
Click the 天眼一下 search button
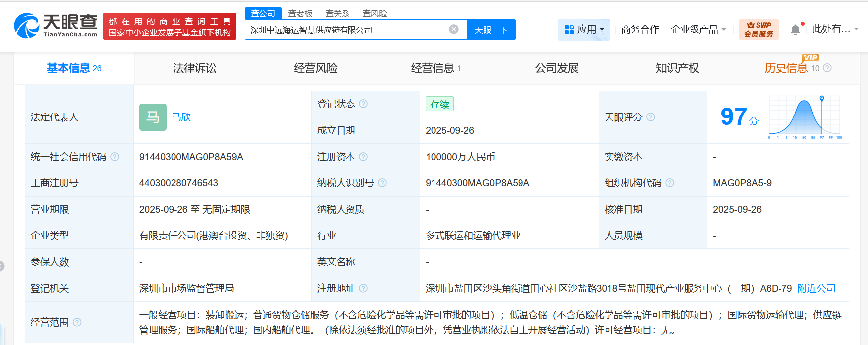(x=491, y=30)
